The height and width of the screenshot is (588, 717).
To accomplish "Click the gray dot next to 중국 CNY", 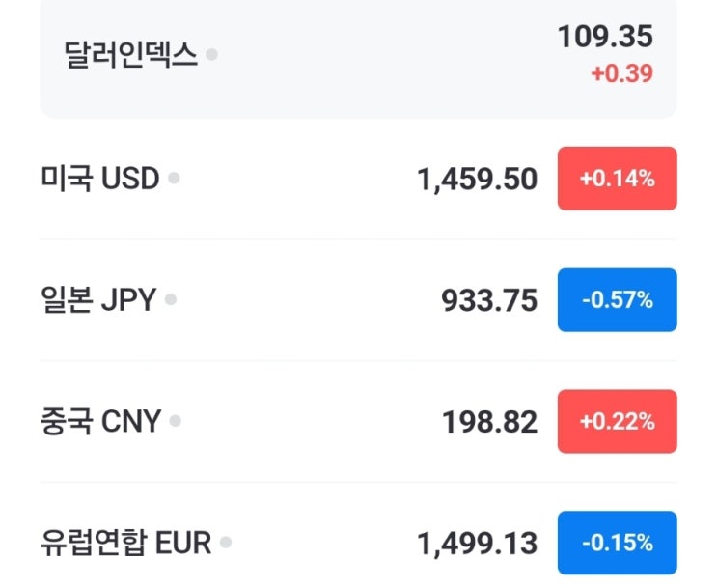I will click(x=176, y=421).
